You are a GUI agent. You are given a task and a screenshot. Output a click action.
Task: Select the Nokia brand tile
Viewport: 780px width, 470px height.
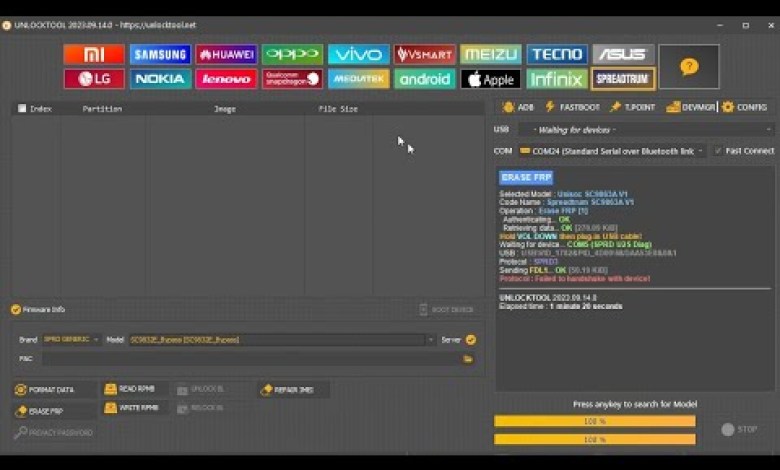coord(160,79)
